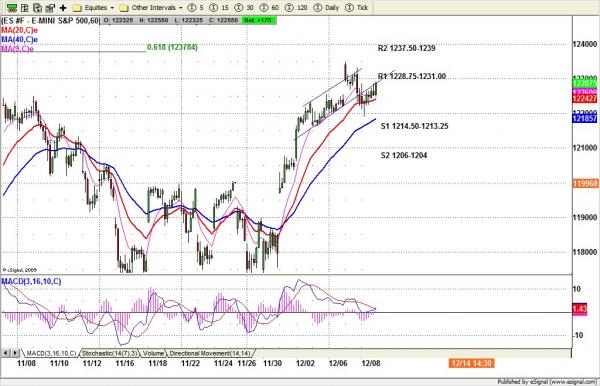Click the properties settings toolbar icon
This screenshot has width=600, height=386.
click(50, 7)
